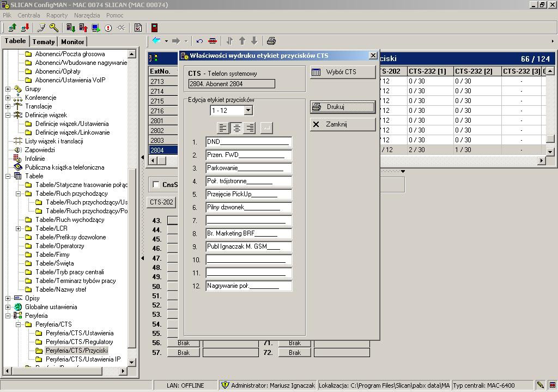Switch to the Monitor tab
The image size is (558, 392).
[x=72, y=41]
